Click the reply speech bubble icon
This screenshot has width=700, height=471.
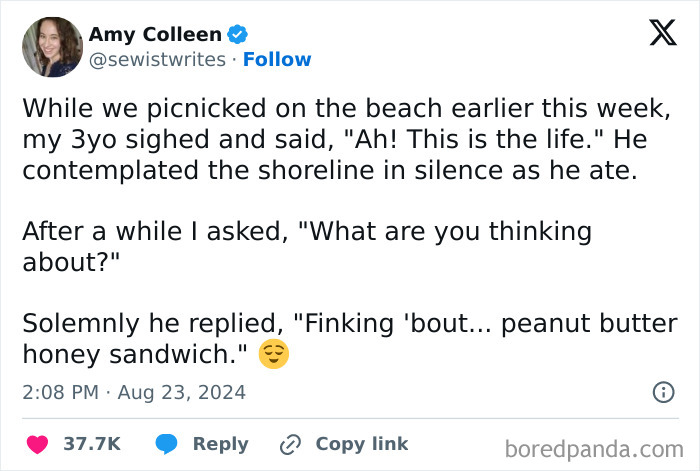(x=166, y=444)
